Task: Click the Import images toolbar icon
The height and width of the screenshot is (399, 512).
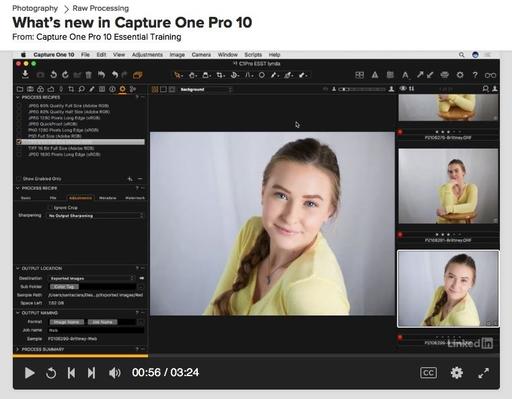Action: (x=25, y=75)
